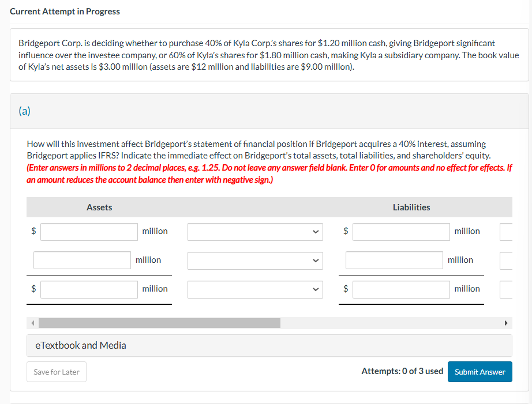Click the section (a) heading
532x404 pixels.
(x=24, y=111)
